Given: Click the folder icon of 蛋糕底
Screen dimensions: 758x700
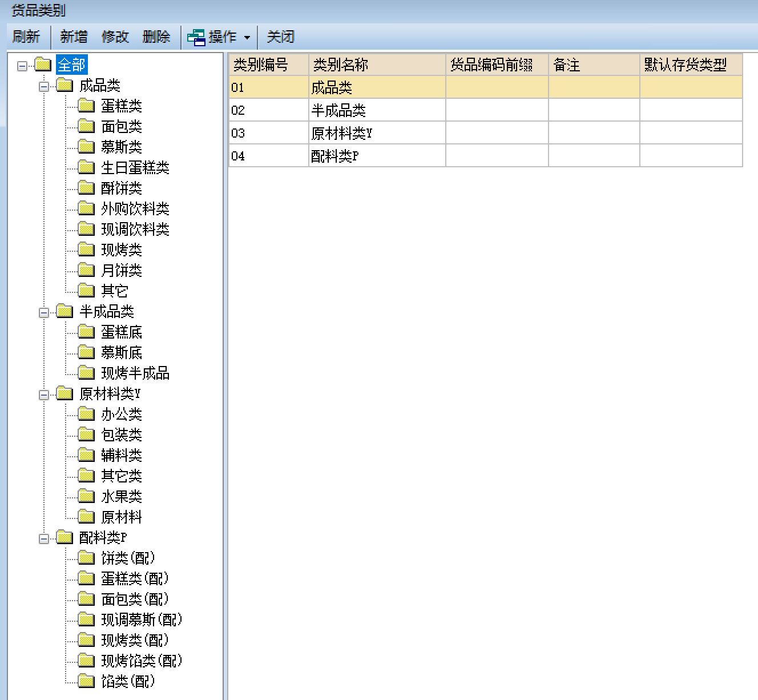Looking at the screenshot, I should pyautogui.click(x=86, y=332).
